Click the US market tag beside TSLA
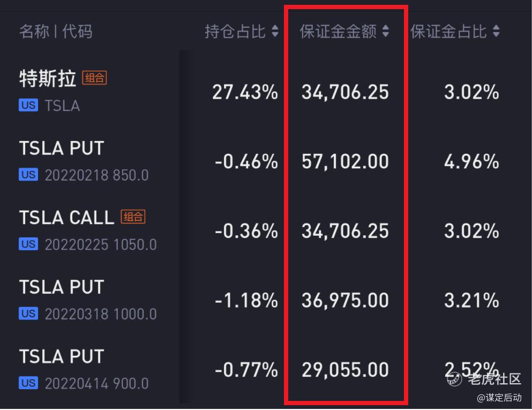Screen dimensions: 532x410 tap(28, 105)
